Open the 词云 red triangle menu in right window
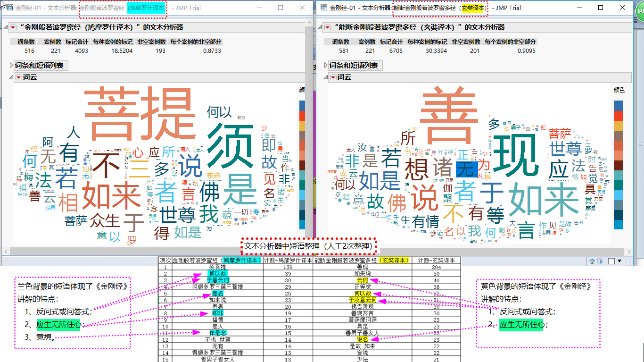644x362 pixels. [x=333, y=77]
